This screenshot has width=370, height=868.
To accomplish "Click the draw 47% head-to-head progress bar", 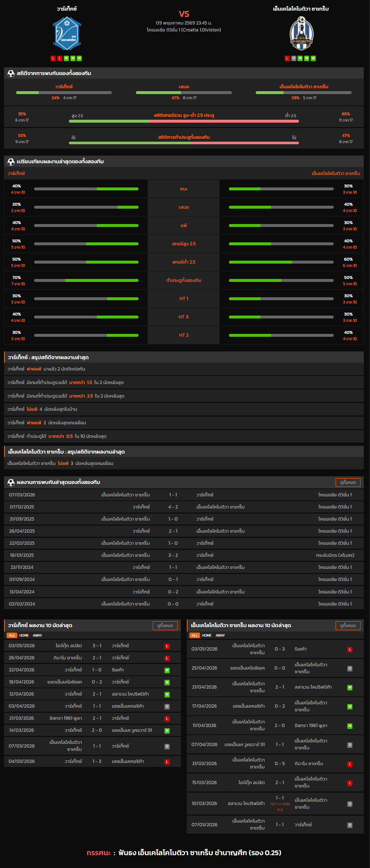I will 184,93.
